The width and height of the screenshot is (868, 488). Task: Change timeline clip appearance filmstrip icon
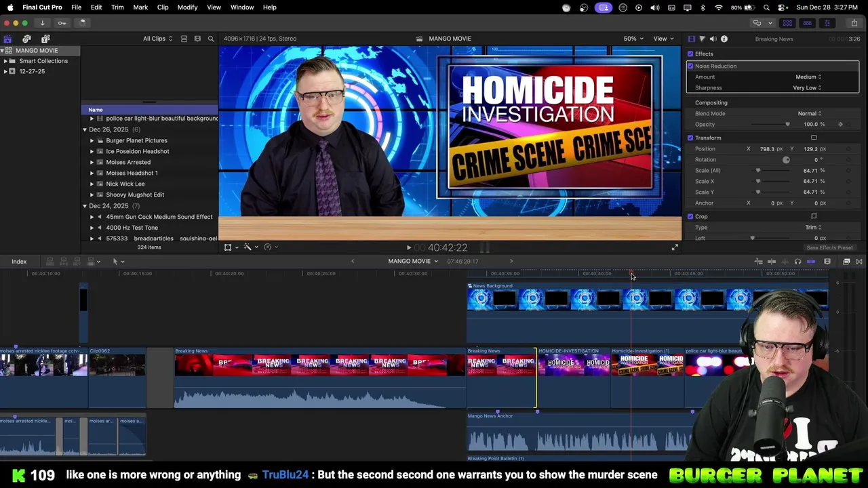tap(827, 262)
